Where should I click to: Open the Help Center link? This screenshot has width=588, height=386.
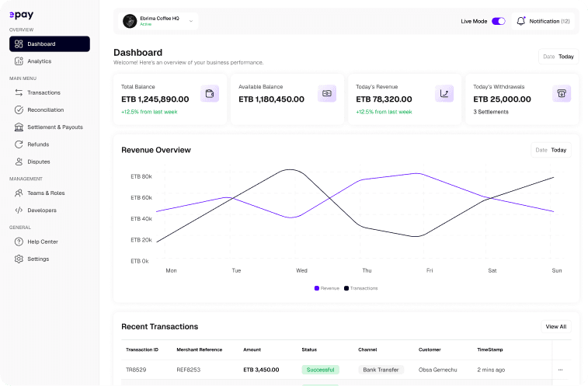[50, 242]
